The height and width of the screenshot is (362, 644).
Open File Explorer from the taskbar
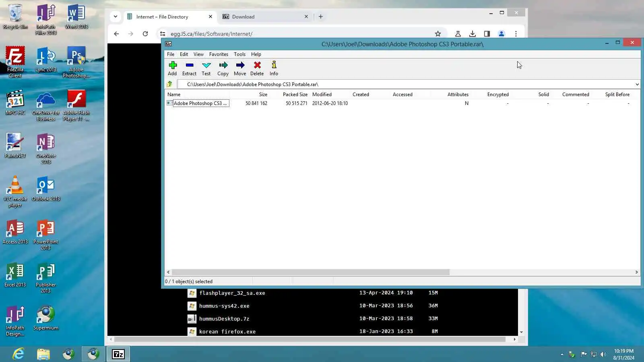[x=43, y=354]
